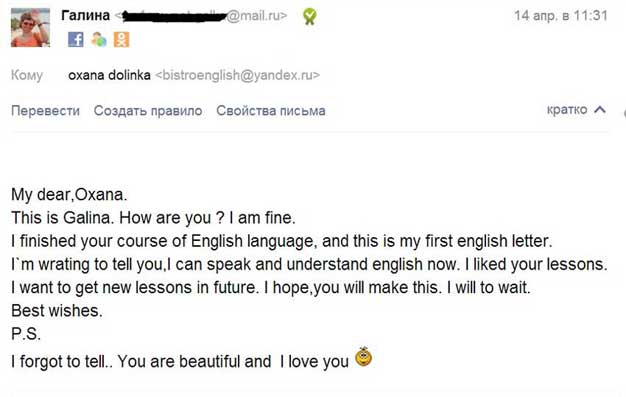Click the 'Best wishes.' line in the letter

57,311
